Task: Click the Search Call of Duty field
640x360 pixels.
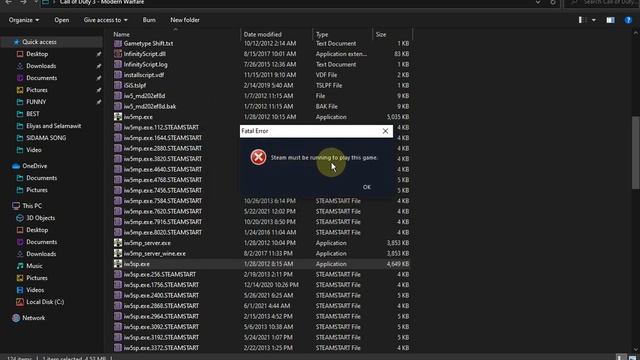Action: (602, 2)
